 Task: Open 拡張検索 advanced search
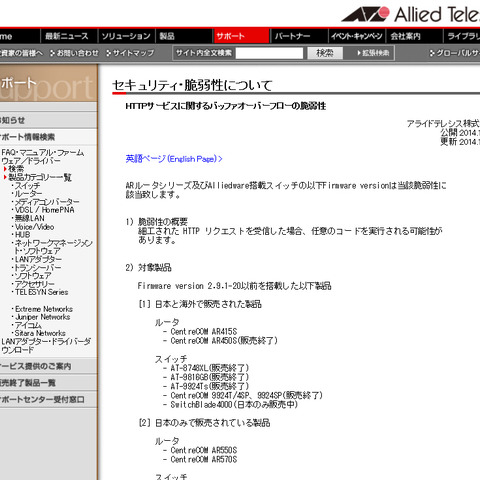(x=373, y=53)
